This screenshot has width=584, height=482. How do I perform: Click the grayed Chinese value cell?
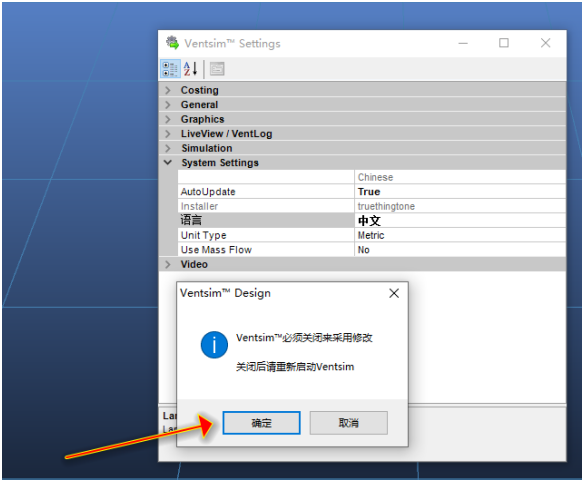pos(460,177)
